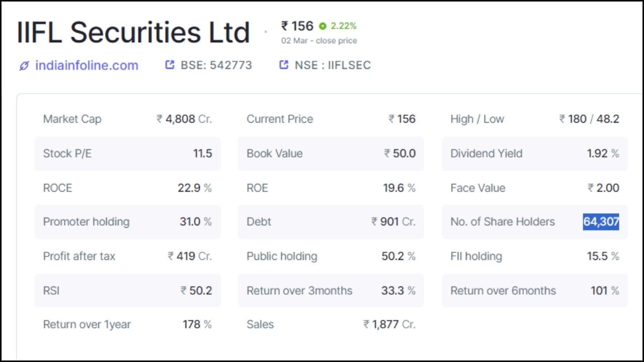Click the dot separator after IIFL Securities Ltd

point(266,31)
